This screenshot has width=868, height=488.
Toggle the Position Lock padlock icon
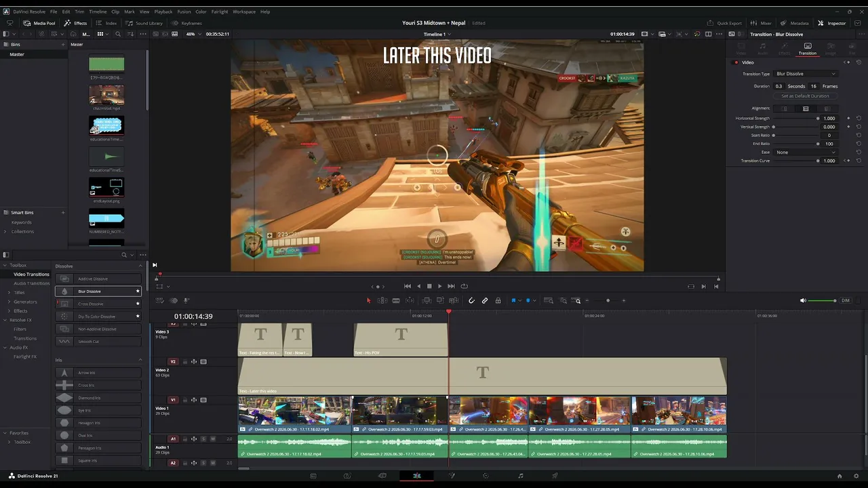pyautogui.click(x=498, y=300)
